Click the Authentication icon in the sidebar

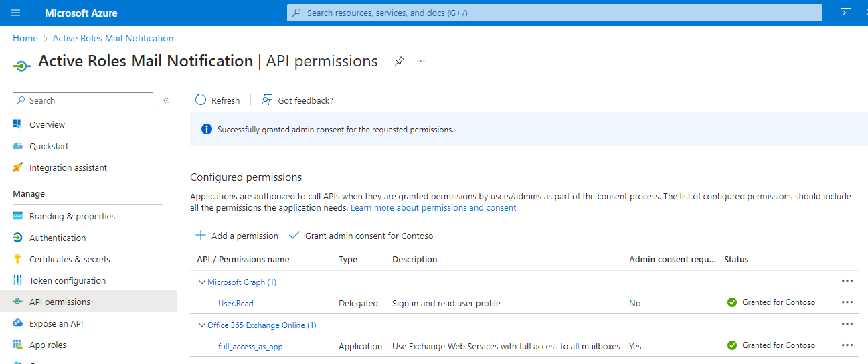[17, 238]
